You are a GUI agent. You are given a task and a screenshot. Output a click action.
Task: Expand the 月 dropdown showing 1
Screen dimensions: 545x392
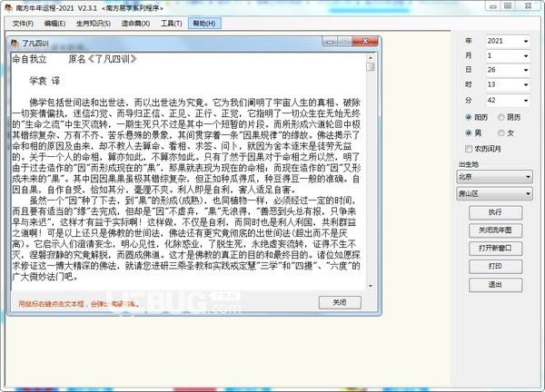point(526,56)
